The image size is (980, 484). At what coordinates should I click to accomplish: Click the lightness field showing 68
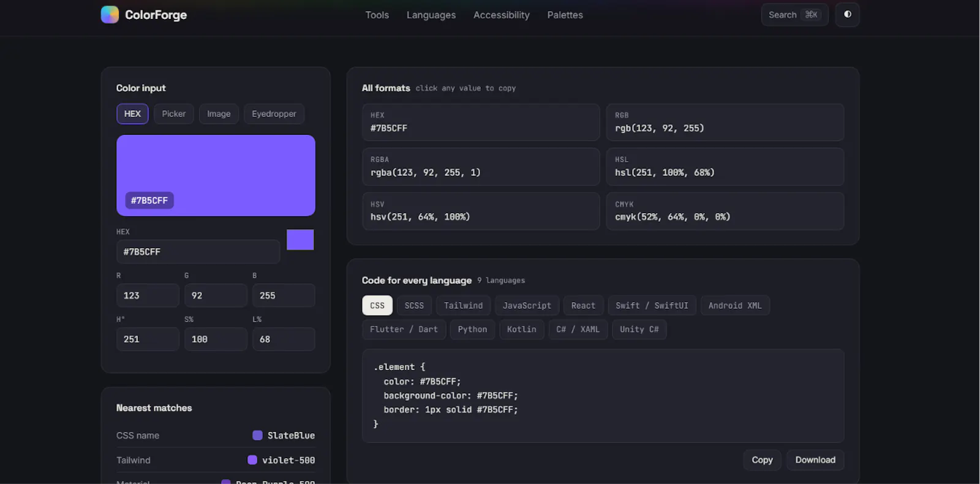[284, 339]
